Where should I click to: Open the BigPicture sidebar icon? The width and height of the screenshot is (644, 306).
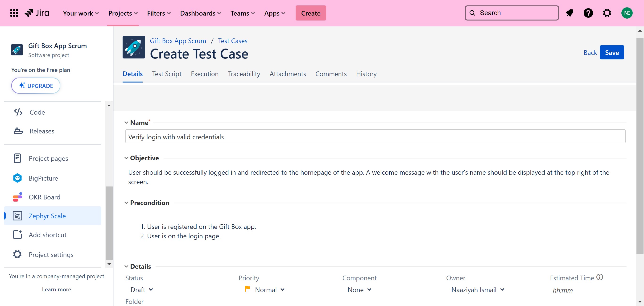[17, 178]
